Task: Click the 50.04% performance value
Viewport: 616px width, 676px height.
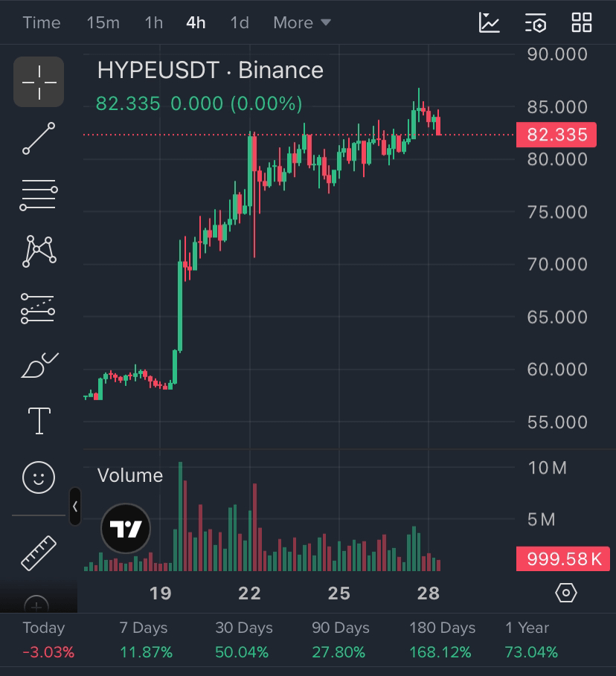Action: tap(242, 652)
